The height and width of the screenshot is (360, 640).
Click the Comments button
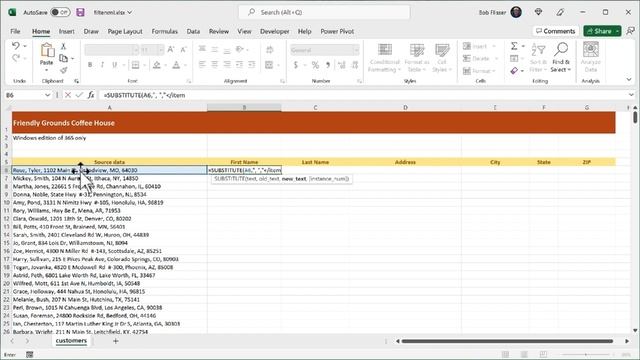556,31
